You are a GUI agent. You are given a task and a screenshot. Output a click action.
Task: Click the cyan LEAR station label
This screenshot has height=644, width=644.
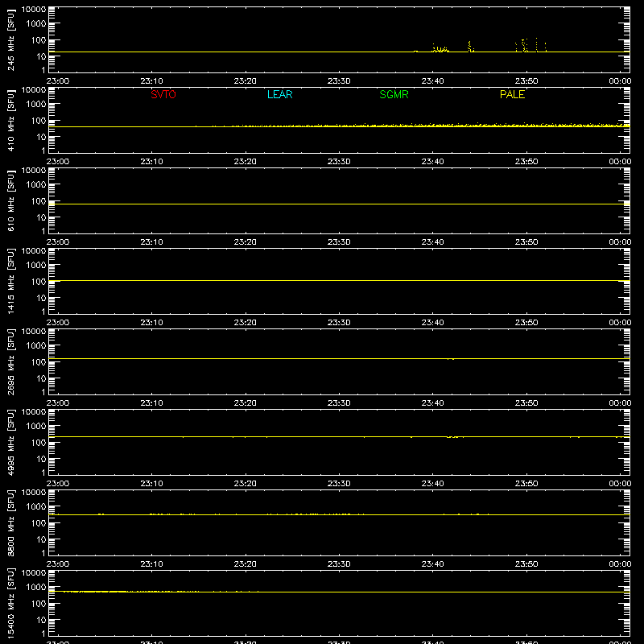[279, 94]
